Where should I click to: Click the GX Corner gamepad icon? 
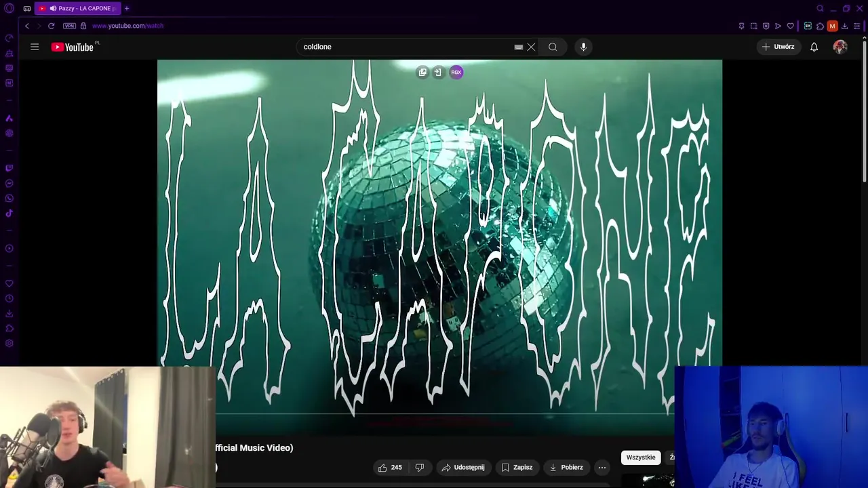pyautogui.click(x=27, y=8)
